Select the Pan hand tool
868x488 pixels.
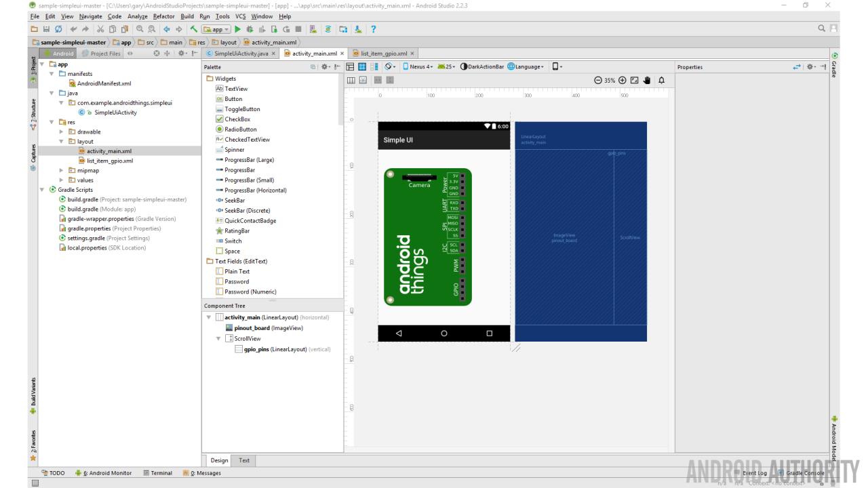pyautogui.click(x=647, y=81)
